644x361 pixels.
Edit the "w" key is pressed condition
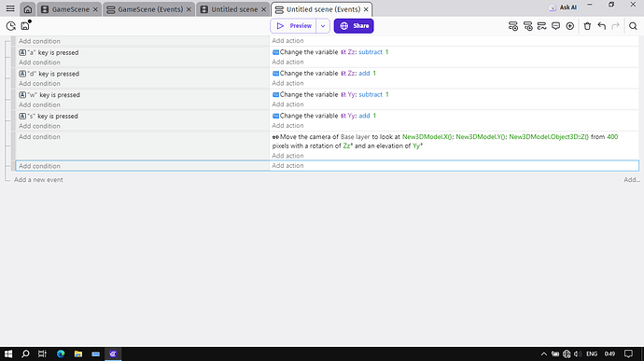pos(49,95)
